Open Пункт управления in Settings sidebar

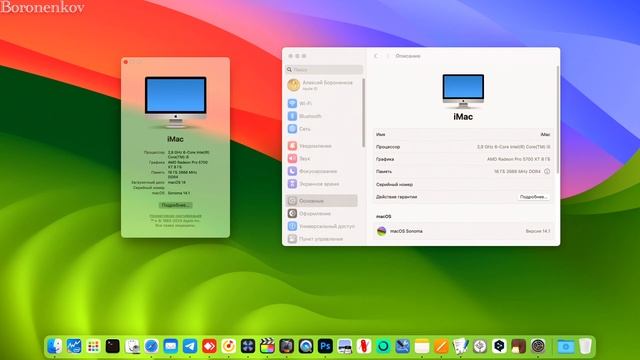tap(322, 239)
